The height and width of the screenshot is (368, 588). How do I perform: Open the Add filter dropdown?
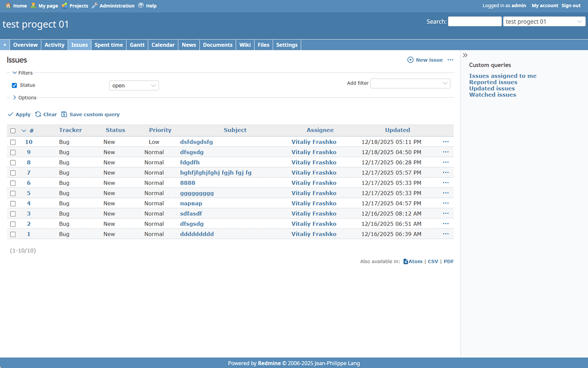[410, 83]
